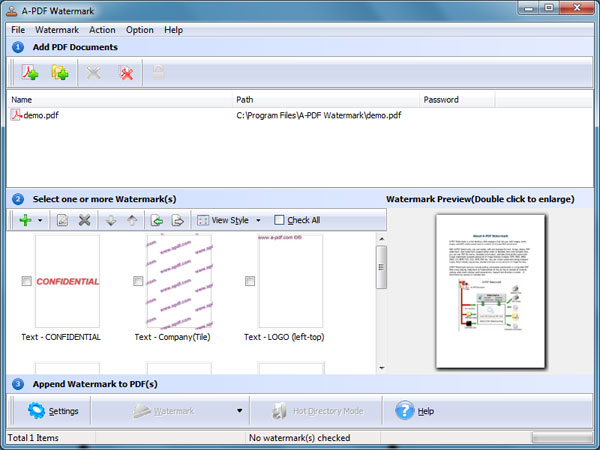Click the Settings button
Screen dimensions: 600x450
(x=52, y=411)
